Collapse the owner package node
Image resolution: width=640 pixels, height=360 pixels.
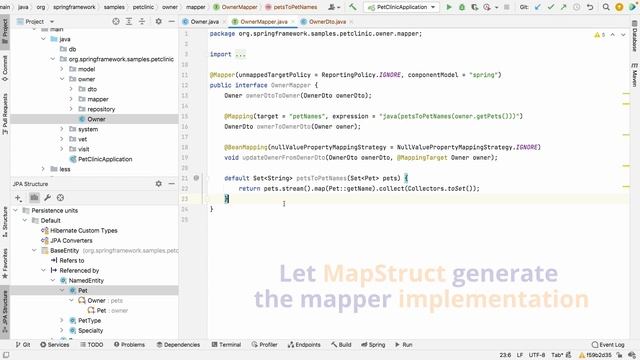pyautogui.click(x=62, y=79)
